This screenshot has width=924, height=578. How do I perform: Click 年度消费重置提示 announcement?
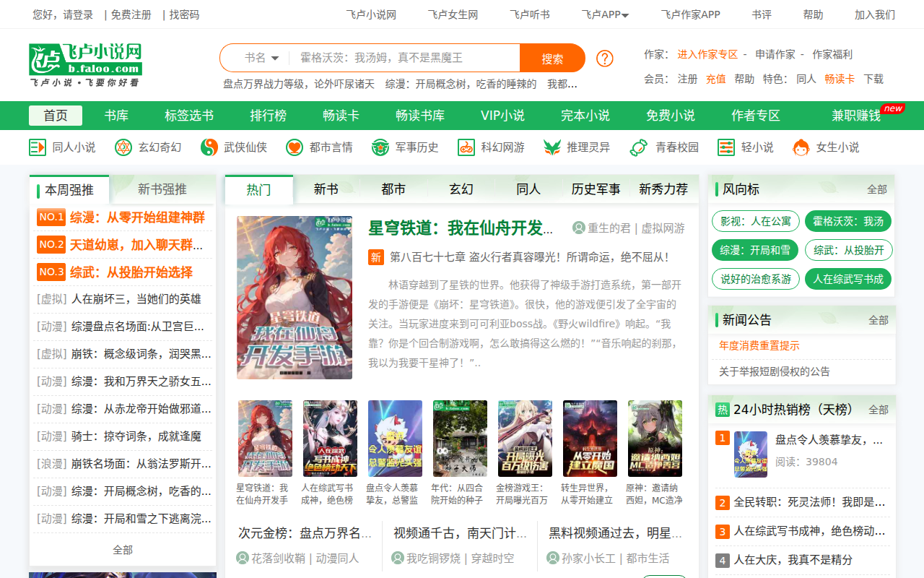point(759,346)
